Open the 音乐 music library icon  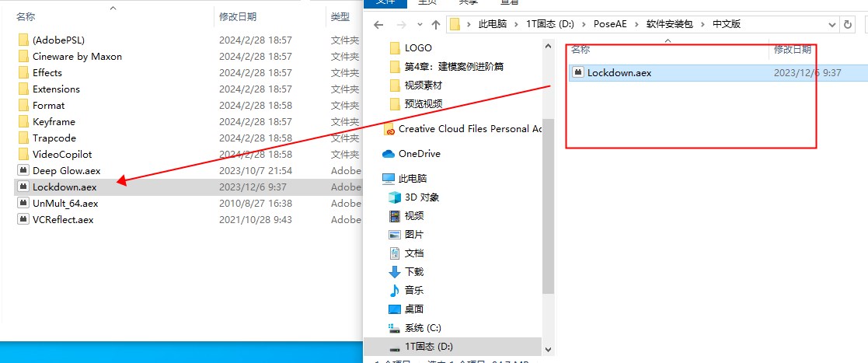coord(395,290)
